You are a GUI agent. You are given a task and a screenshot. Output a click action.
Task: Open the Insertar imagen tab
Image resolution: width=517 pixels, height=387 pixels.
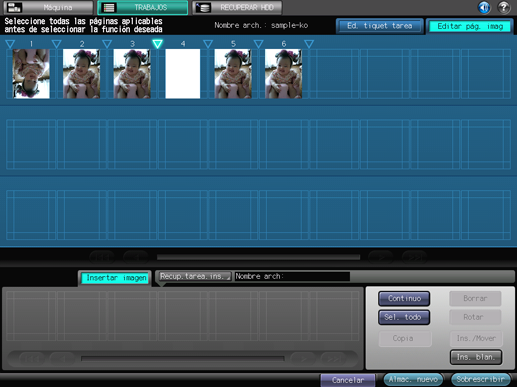tap(115, 278)
